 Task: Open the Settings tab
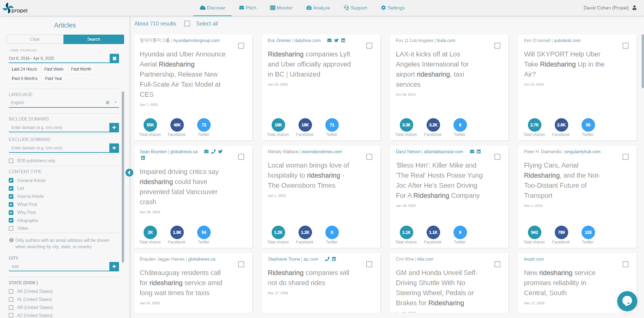(393, 8)
